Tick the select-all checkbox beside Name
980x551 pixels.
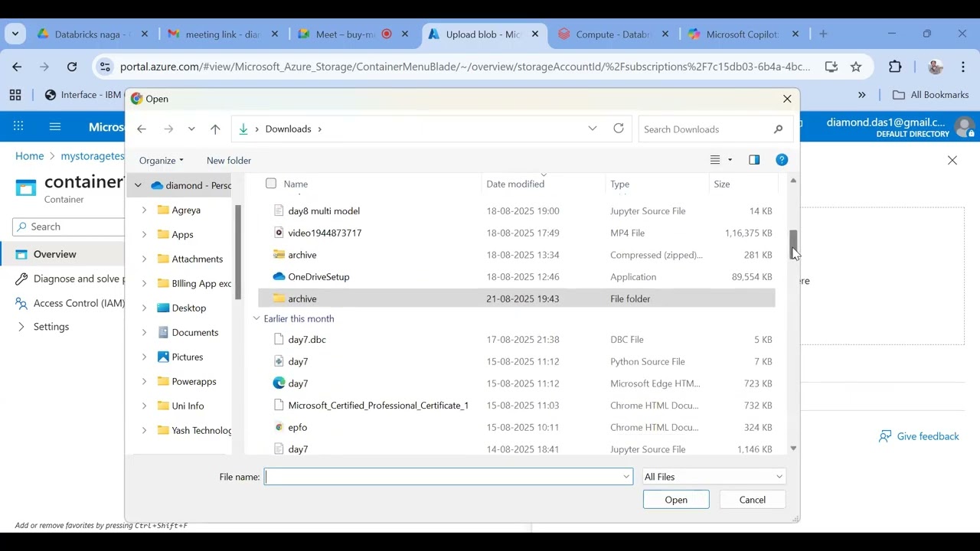tap(271, 184)
